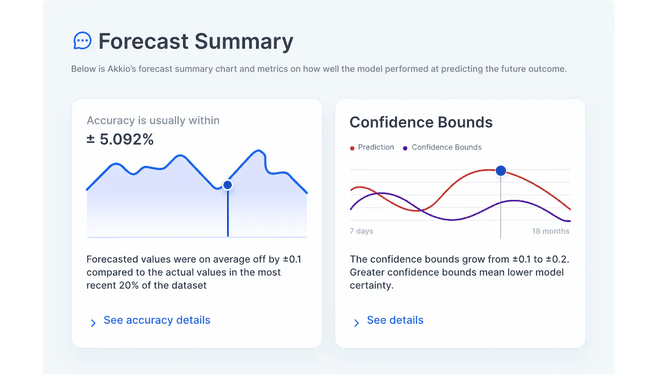The width and height of the screenshot is (660, 377).
Task: Click the 18 months axis label
Action: click(x=550, y=231)
